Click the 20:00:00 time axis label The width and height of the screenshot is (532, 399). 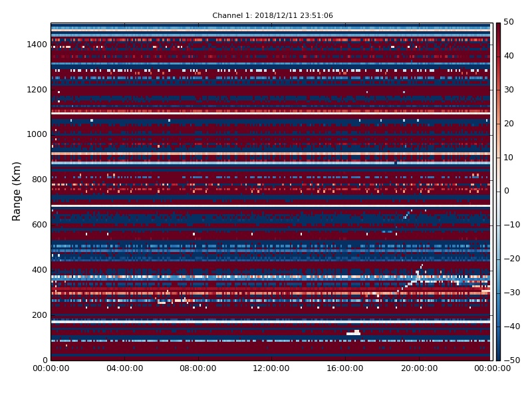coord(419,368)
